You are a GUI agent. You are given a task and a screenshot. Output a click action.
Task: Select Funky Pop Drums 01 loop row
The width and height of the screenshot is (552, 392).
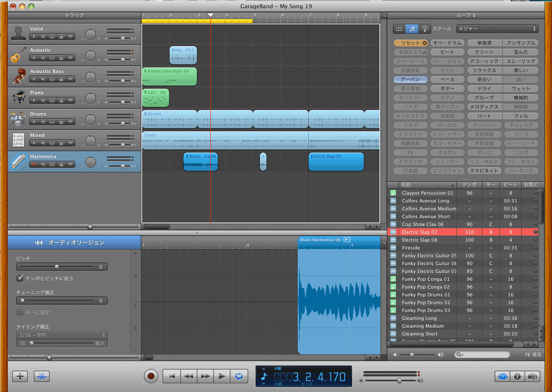pyautogui.click(x=426, y=295)
